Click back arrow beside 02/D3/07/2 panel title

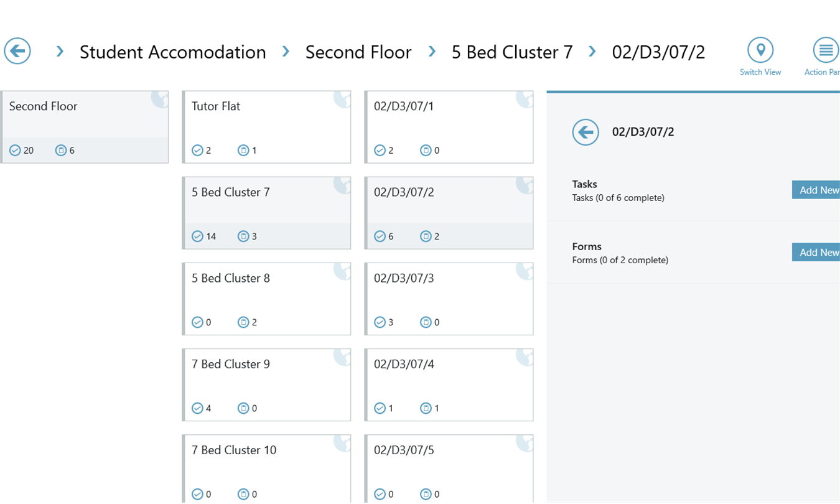[586, 132]
